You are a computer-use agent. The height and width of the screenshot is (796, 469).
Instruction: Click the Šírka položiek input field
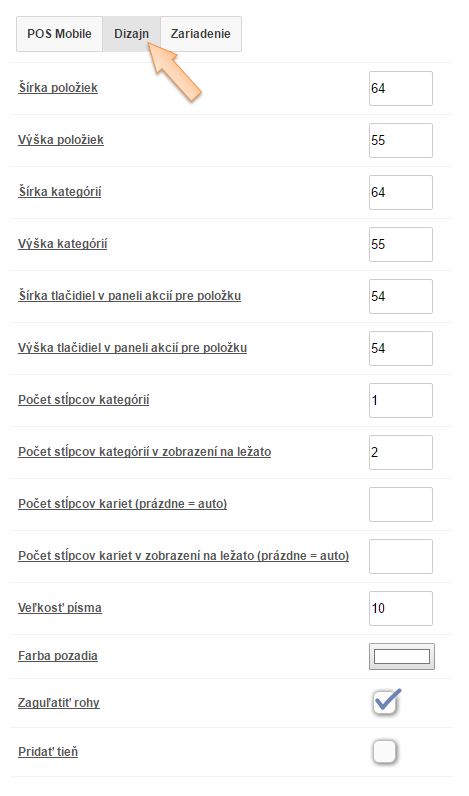[400, 88]
